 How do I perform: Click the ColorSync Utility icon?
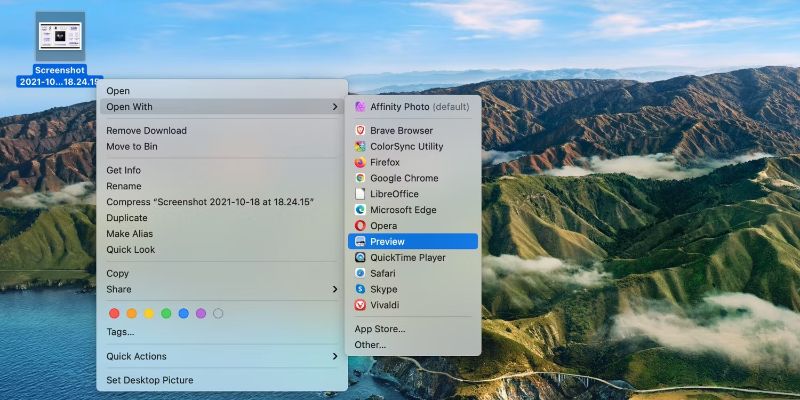tap(360, 147)
